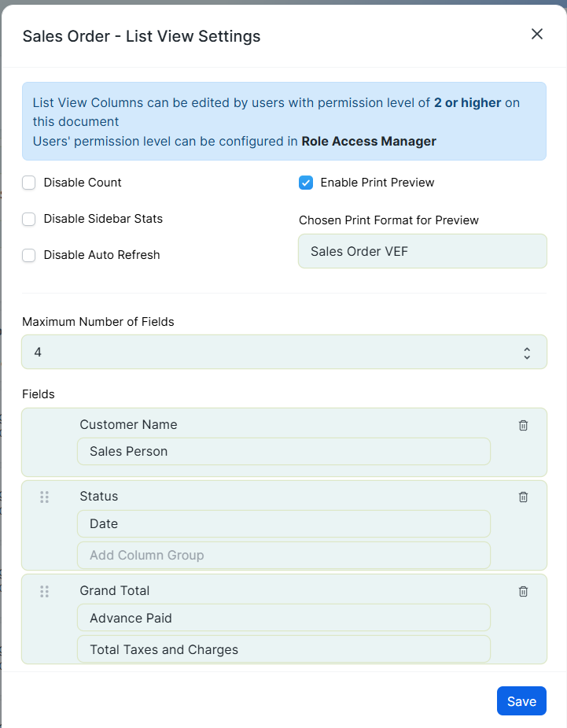Check Disable Auto Refresh

click(29, 255)
